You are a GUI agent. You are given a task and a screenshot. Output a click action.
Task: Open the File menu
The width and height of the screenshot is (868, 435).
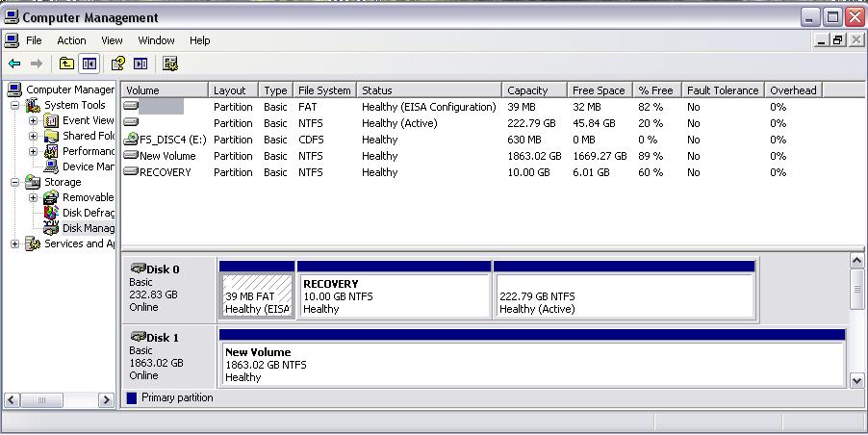pos(34,40)
